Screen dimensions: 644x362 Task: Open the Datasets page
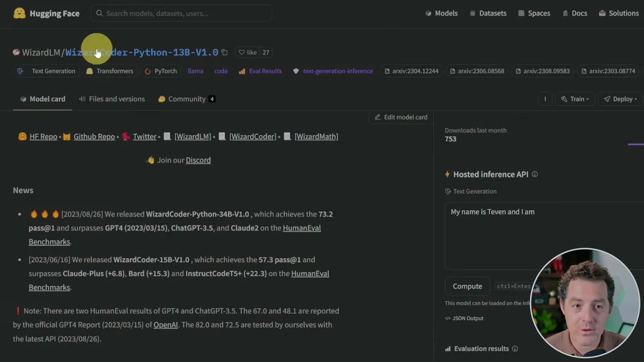pyautogui.click(x=488, y=13)
